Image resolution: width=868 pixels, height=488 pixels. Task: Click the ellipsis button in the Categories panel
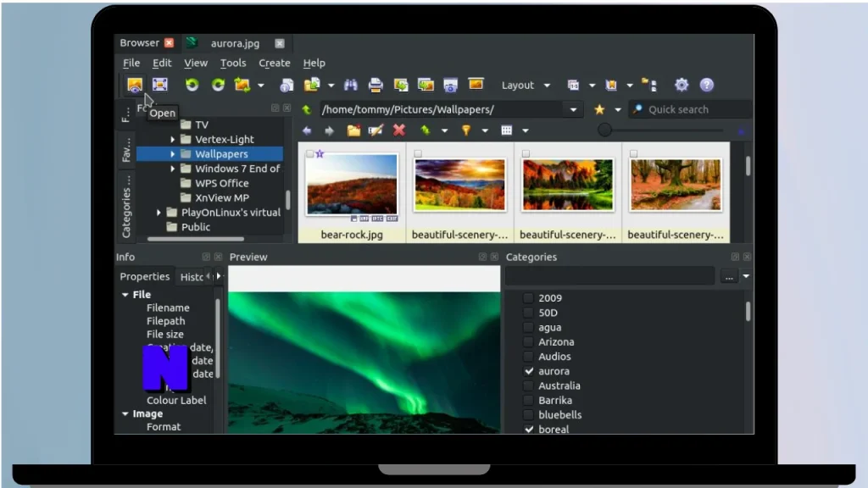pos(729,277)
